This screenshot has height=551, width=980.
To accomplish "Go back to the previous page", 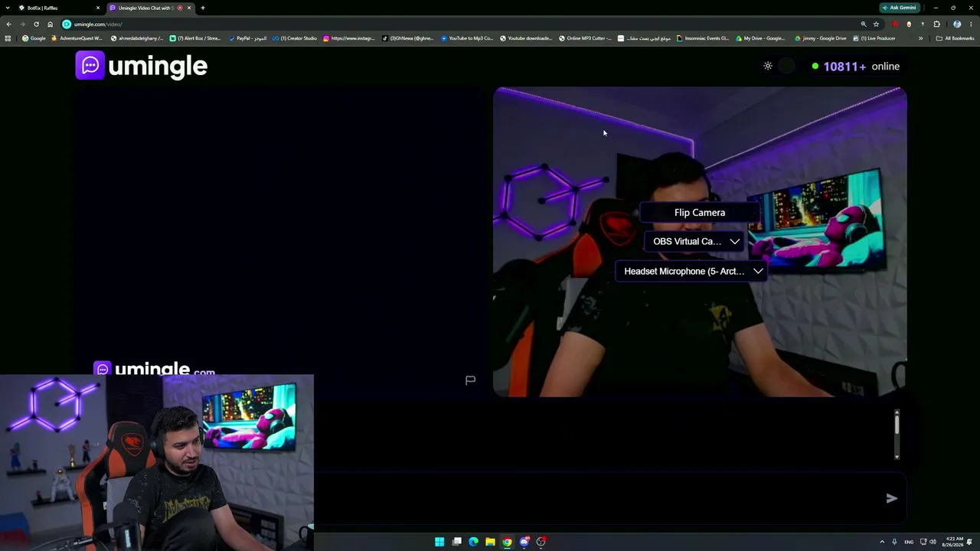I will pyautogui.click(x=8, y=24).
